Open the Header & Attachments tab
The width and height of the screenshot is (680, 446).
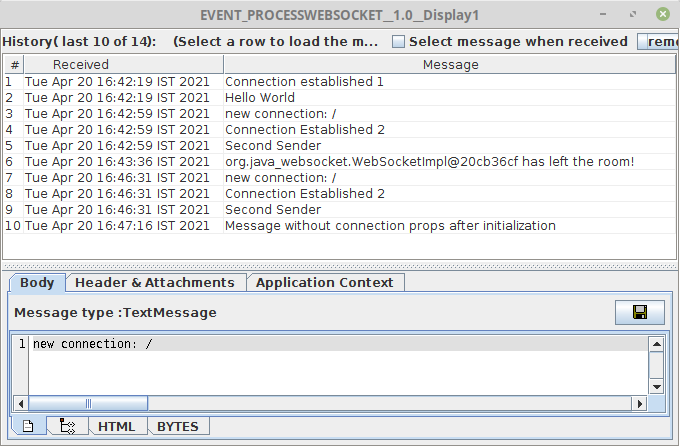click(x=155, y=282)
